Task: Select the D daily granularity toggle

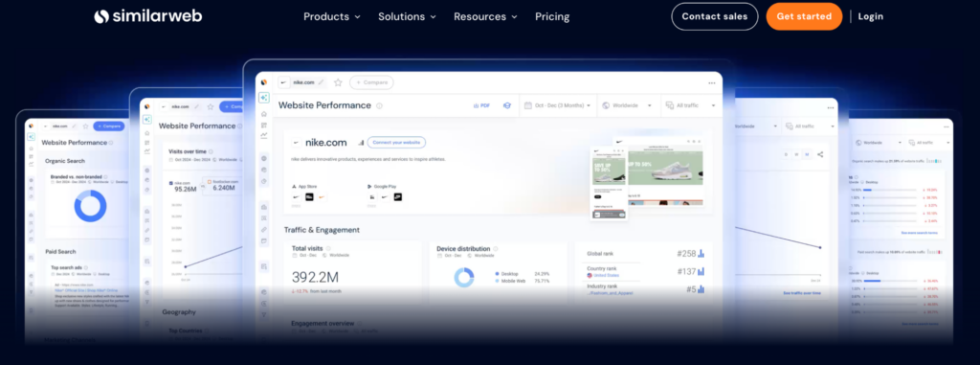Action: click(787, 154)
